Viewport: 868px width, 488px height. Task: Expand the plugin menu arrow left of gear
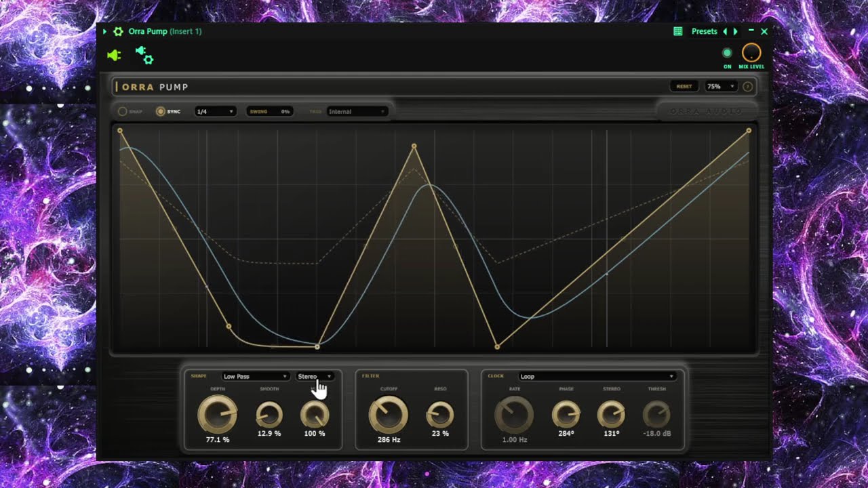point(104,32)
